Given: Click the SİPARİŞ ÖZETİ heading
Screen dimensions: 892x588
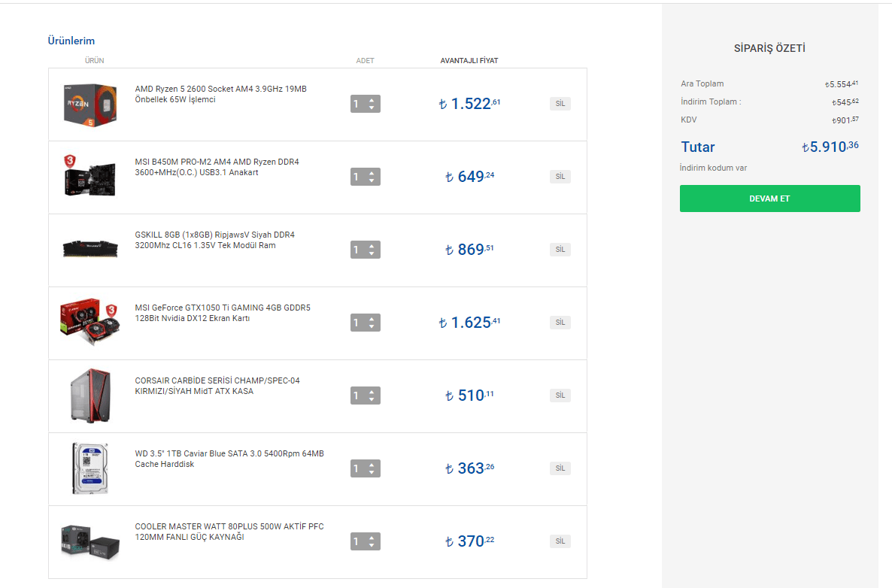Looking at the screenshot, I should 769,48.
